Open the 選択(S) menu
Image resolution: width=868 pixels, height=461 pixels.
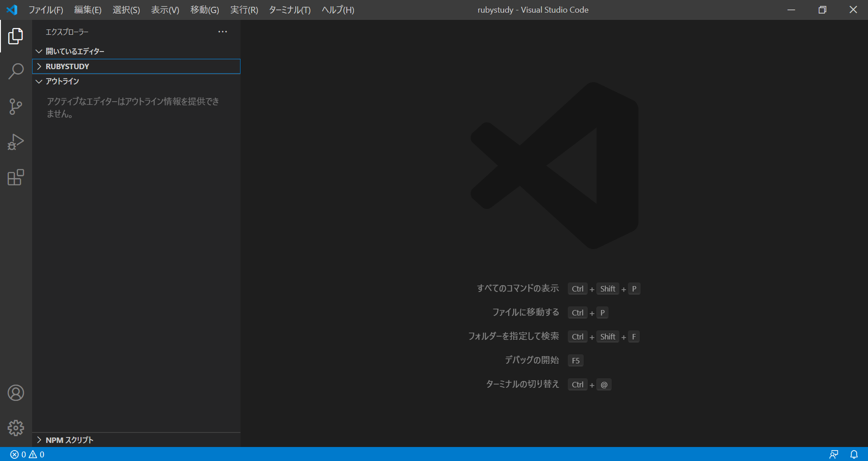(x=126, y=10)
